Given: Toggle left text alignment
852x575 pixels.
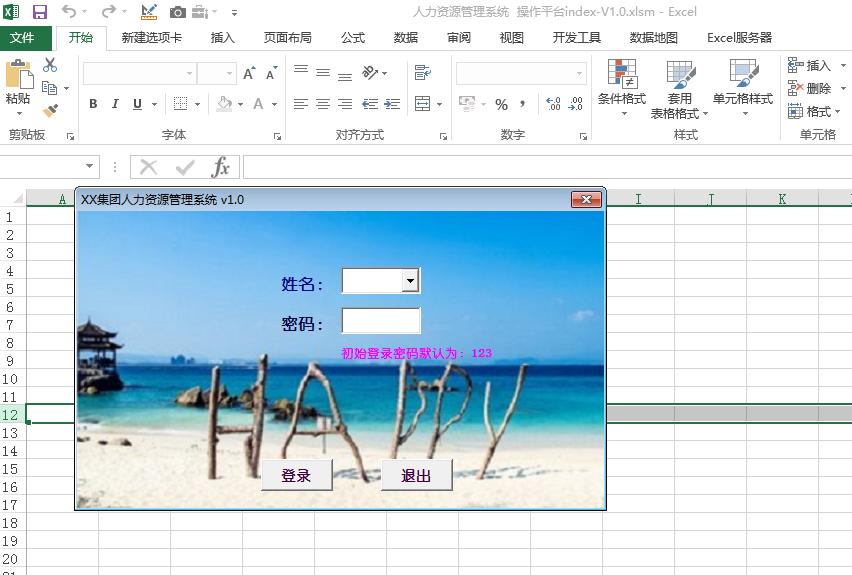Looking at the screenshot, I should click(301, 104).
